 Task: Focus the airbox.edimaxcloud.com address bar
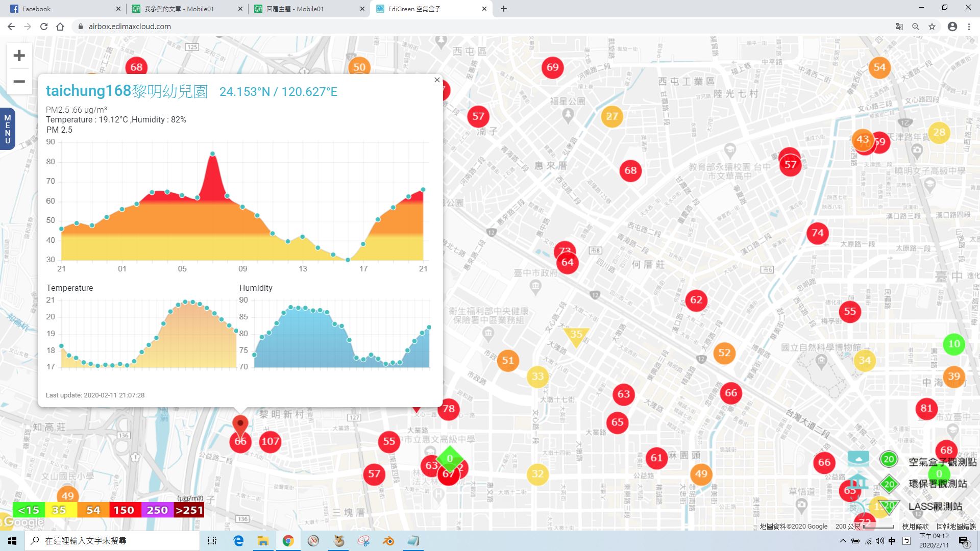(480, 27)
